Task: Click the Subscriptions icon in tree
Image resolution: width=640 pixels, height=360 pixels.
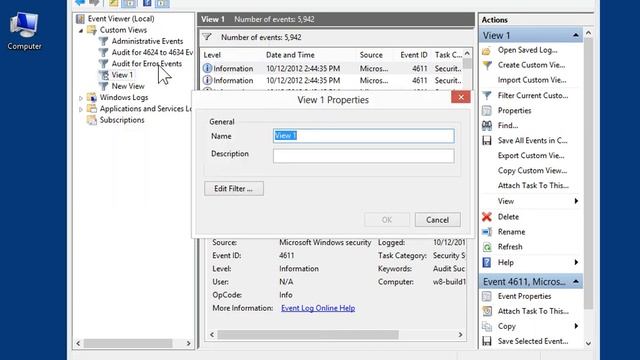Action: (92, 120)
